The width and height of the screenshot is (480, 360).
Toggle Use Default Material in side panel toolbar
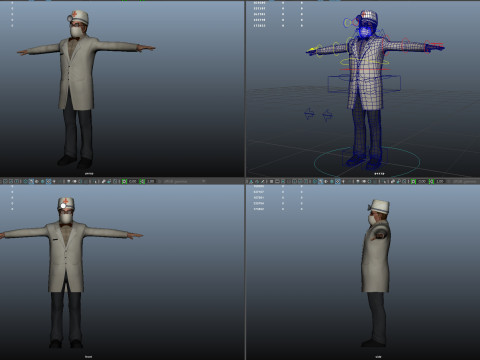pyautogui.click(x=326, y=181)
